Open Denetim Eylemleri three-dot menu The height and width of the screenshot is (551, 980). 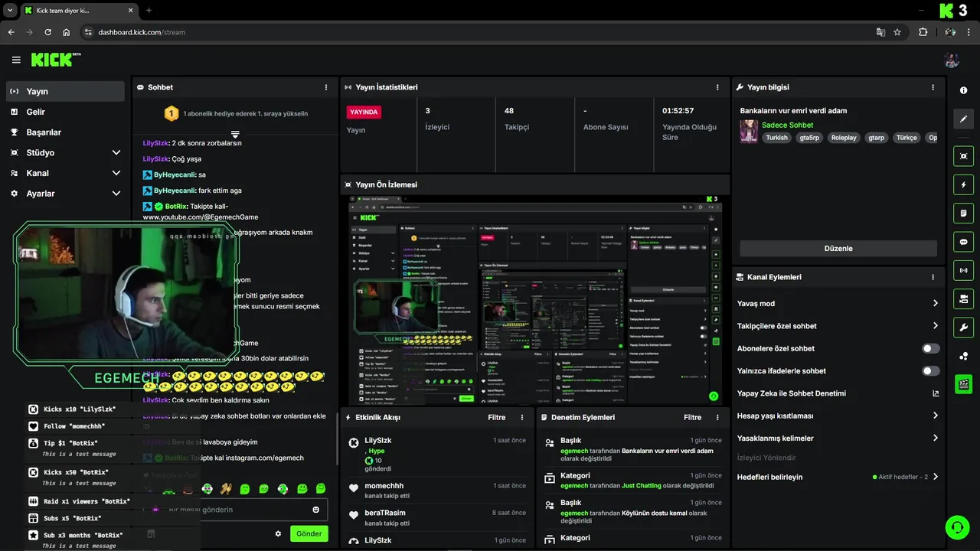pos(717,418)
